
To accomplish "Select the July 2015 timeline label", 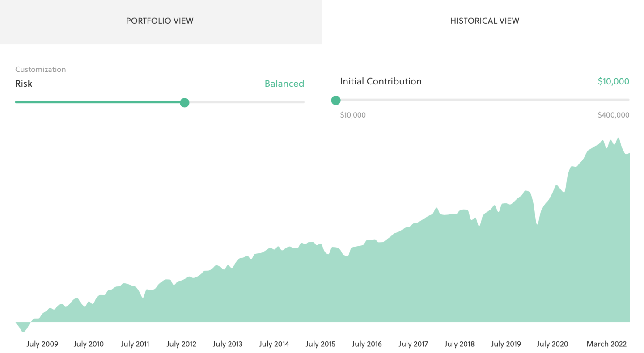I will point(321,344).
